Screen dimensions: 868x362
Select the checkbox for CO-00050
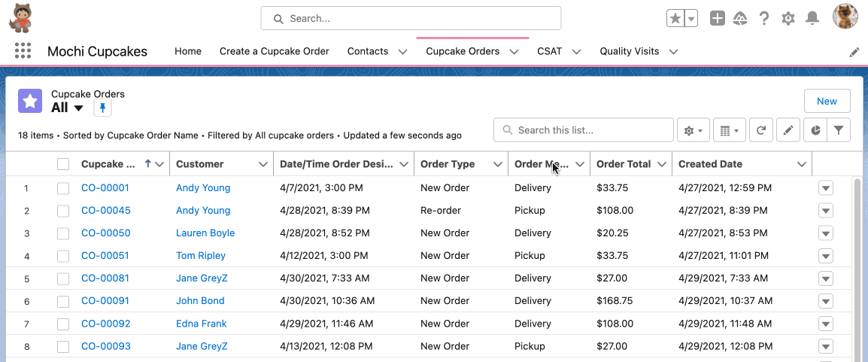pyautogui.click(x=63, y=233)
